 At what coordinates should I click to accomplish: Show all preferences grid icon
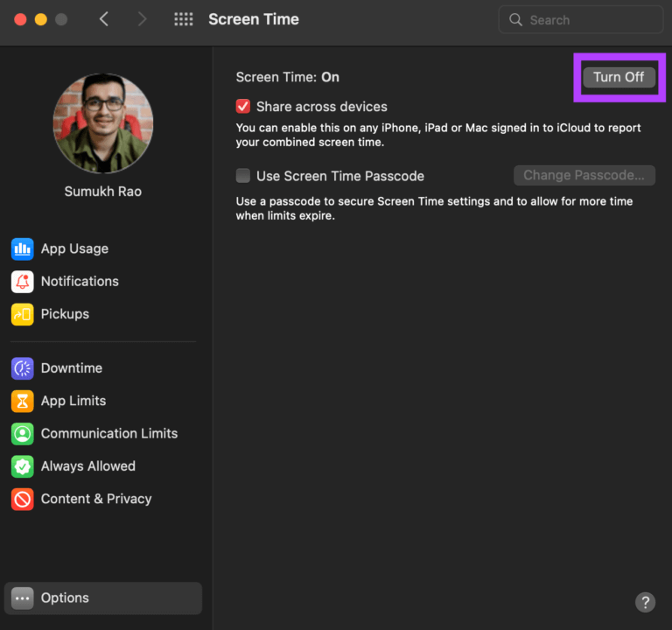pos(184,19)
